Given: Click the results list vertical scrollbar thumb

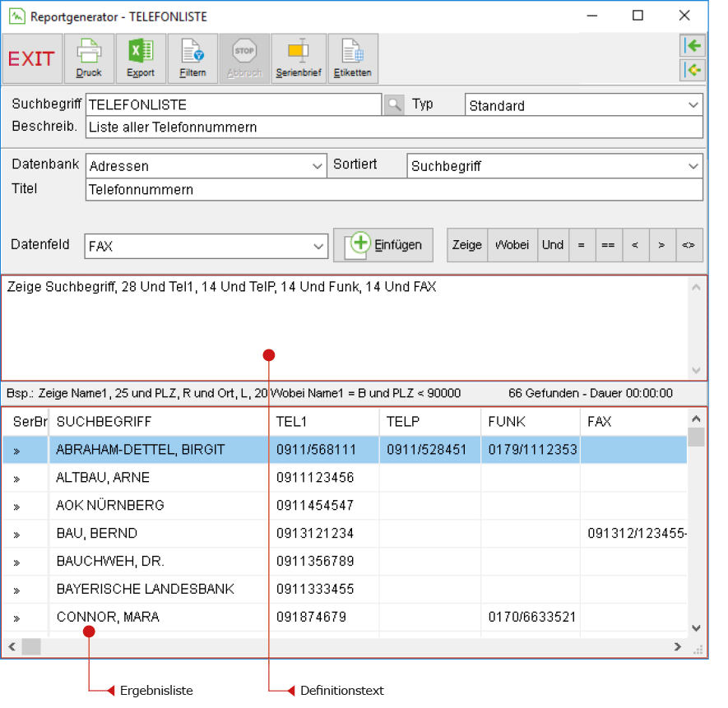Looking at the screenshot, I should click(696, 437).
